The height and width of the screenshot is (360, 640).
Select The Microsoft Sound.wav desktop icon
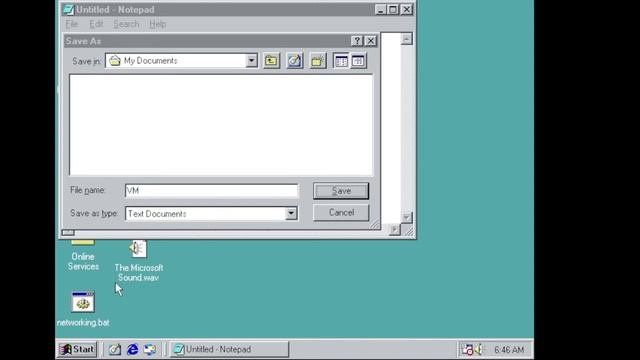click(139, 261)
